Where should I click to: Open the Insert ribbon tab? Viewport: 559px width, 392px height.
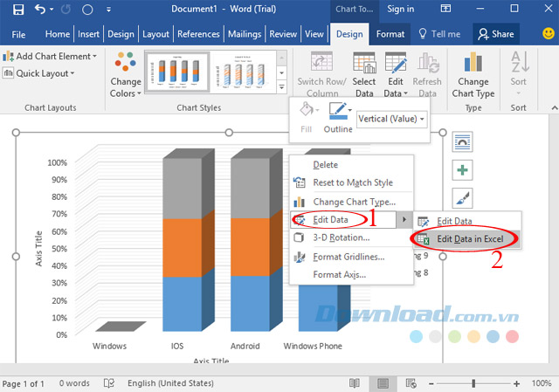click(x=88, y=34)
